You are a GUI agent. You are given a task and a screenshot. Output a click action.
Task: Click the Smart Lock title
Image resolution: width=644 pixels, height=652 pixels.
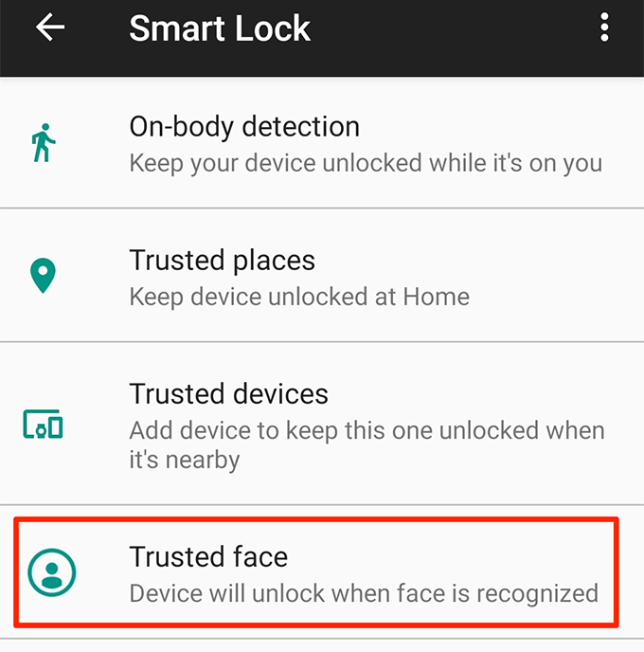220,28
